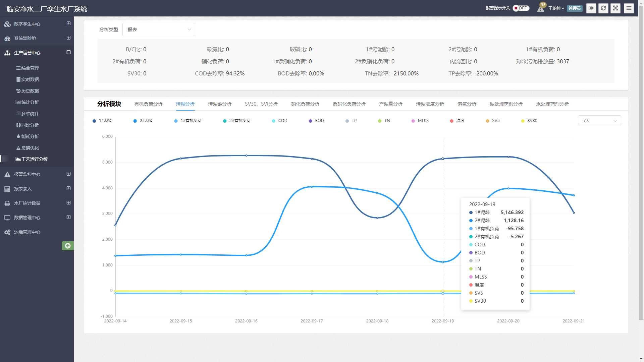
Task: Open the hamburger menu icon
Action: 629,8
